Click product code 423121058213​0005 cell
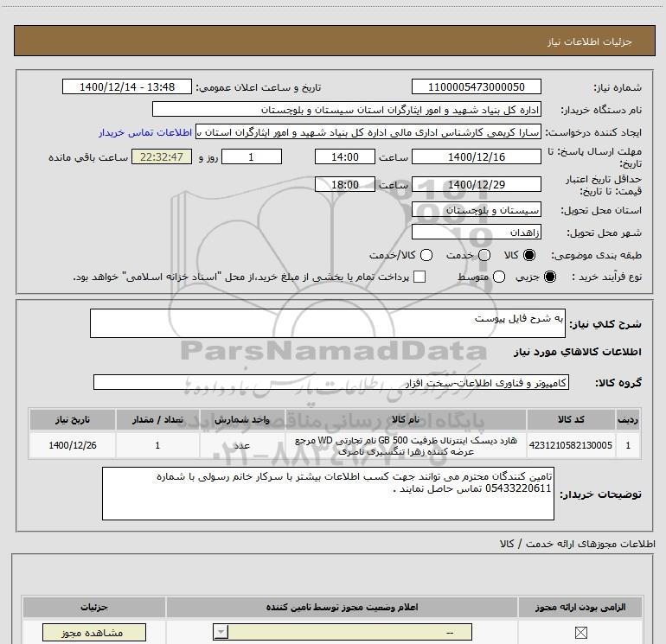 [571, 445]
